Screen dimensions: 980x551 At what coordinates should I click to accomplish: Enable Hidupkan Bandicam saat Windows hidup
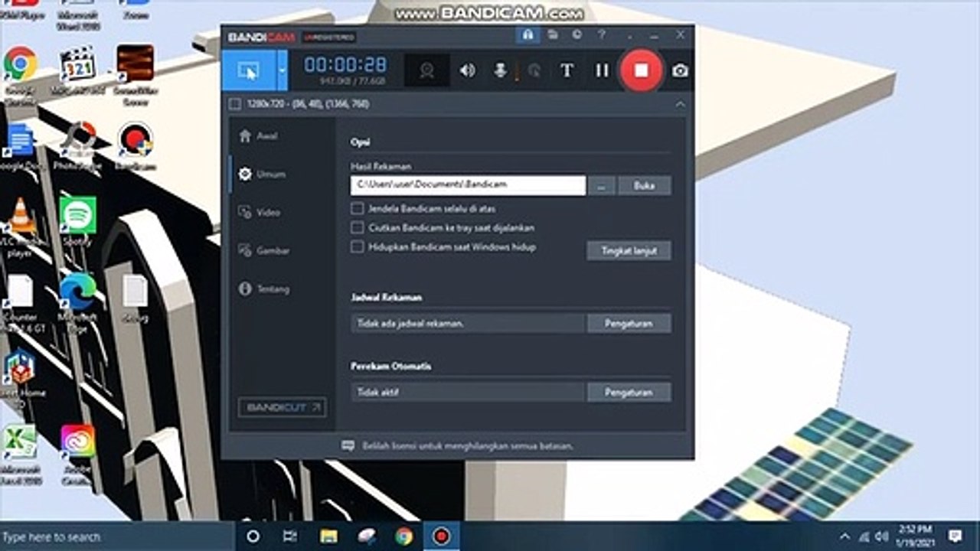click(357, 246)
